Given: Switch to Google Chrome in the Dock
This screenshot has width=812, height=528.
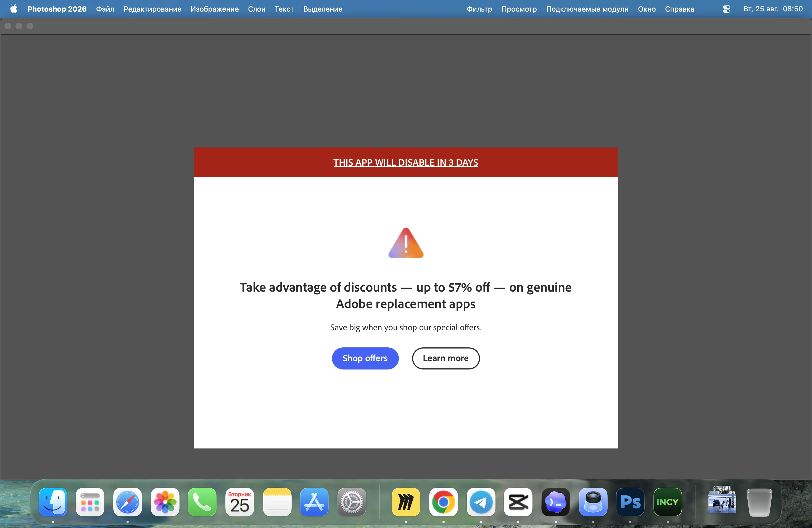Looking at the screenshot, I should 444,502.
